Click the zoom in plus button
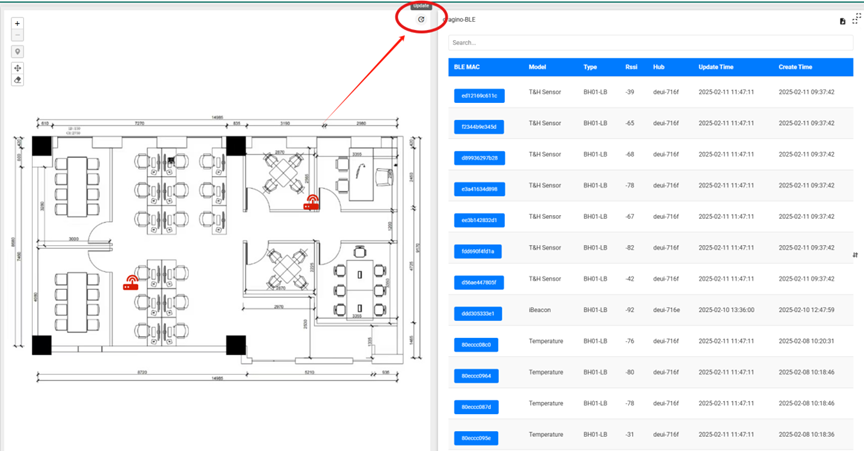 point(18,23)
